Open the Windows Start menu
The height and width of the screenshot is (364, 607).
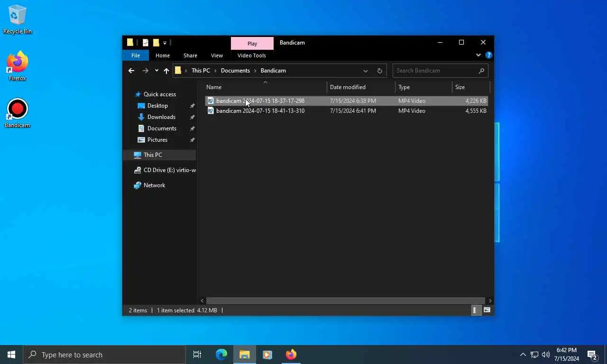click(x=11, y=355)
